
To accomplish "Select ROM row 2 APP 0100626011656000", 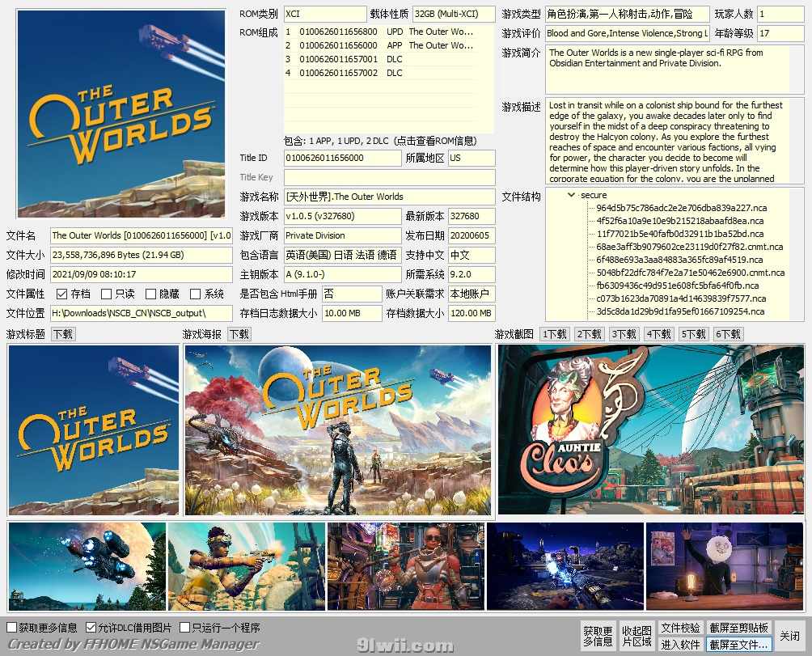I will tap(380, 45).
